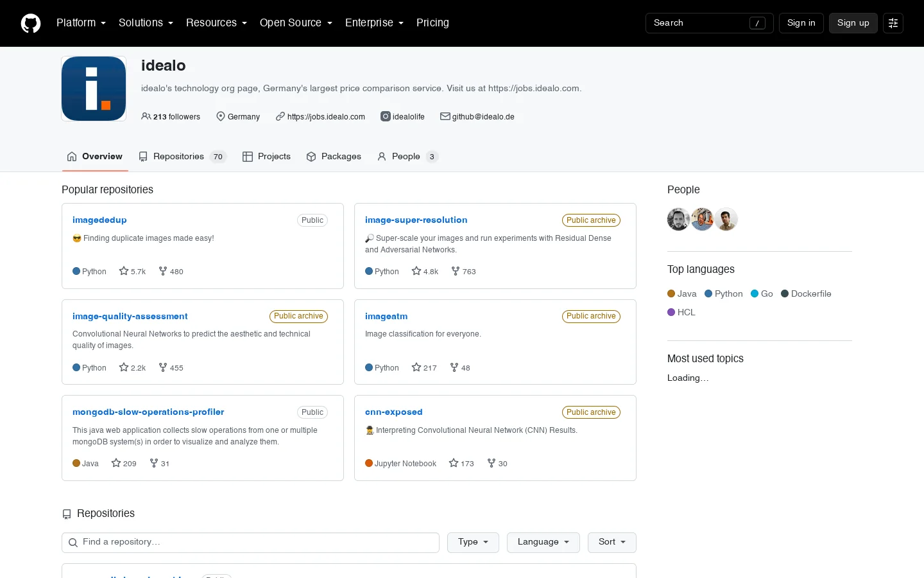
Task: Expand the Solutions menu
Action: 146,23
